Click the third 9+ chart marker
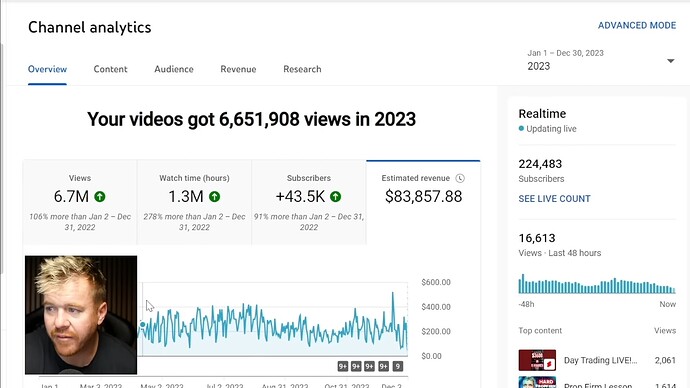 pyautogui.click(x=369, y=366)
